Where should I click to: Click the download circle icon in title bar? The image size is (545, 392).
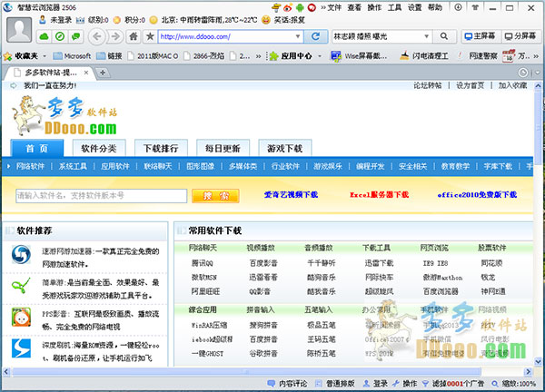point(458,7)
